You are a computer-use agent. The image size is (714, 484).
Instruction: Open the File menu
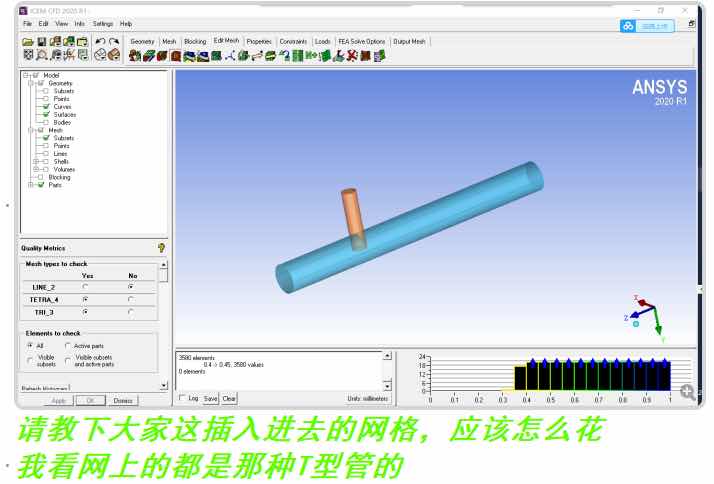[28, 24]
